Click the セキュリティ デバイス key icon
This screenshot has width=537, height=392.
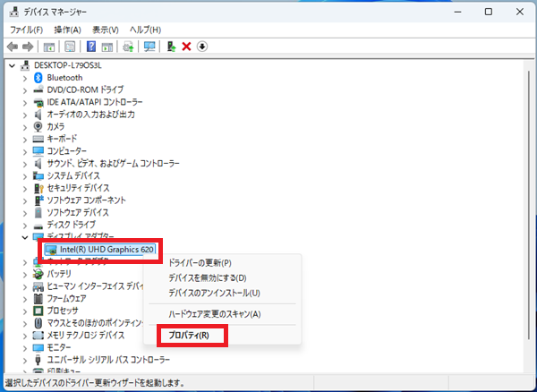[38, 188]
